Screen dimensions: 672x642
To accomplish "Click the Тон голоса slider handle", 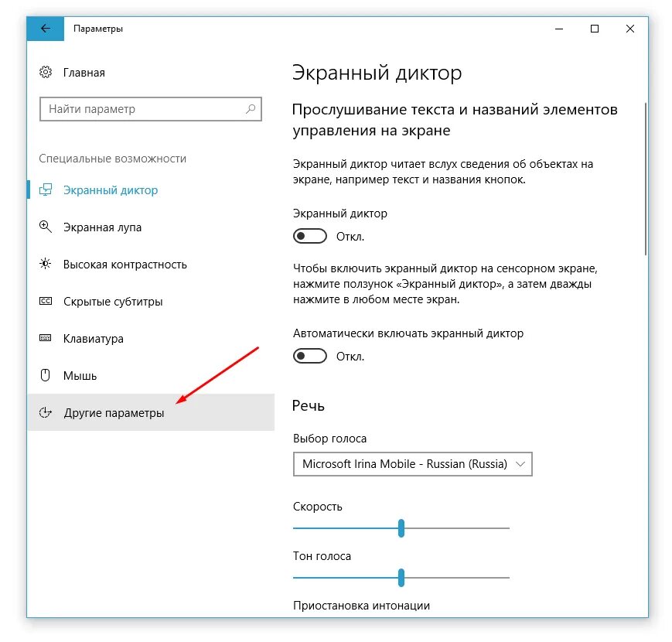I will (401, 578).
